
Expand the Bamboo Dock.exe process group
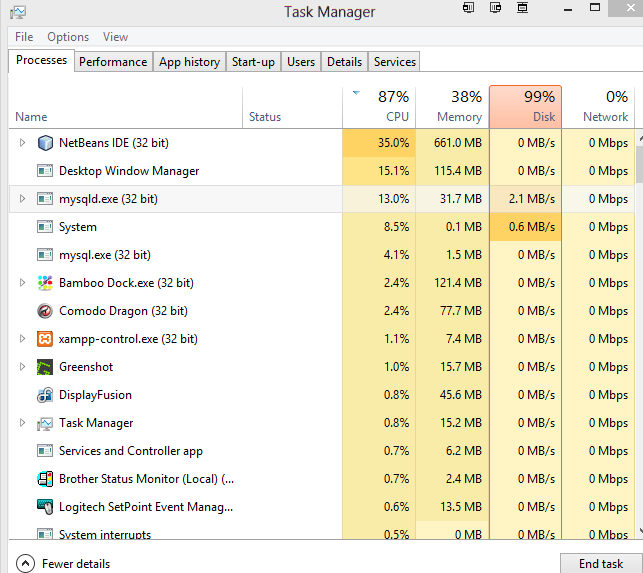[23, 283]
